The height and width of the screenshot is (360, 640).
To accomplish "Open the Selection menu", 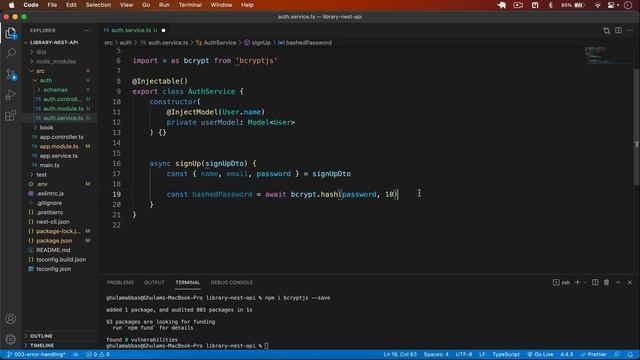I will [98, 5].
